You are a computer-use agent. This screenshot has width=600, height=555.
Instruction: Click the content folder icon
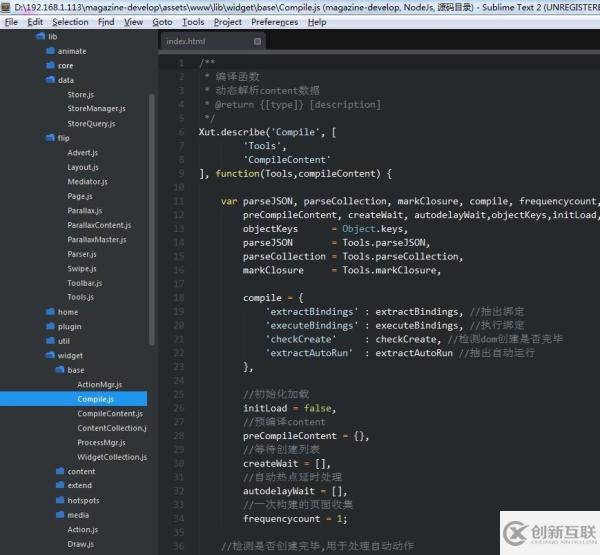pos(60,471)
